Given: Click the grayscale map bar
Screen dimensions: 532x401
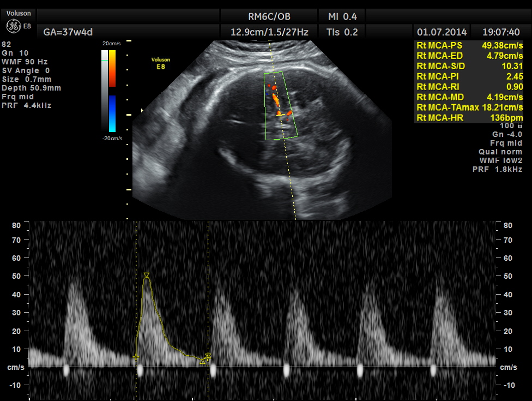Looking at the screenshot, I should pyautogui.click(x=104, y=91).
